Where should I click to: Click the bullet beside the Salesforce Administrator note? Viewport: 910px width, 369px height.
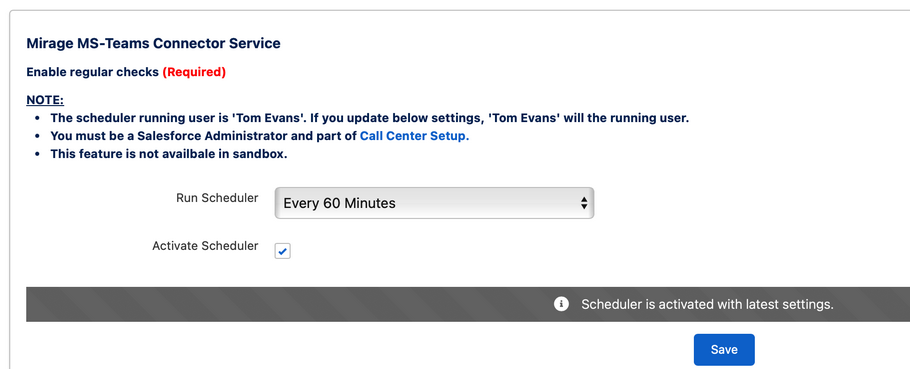(x=38, y=136)
